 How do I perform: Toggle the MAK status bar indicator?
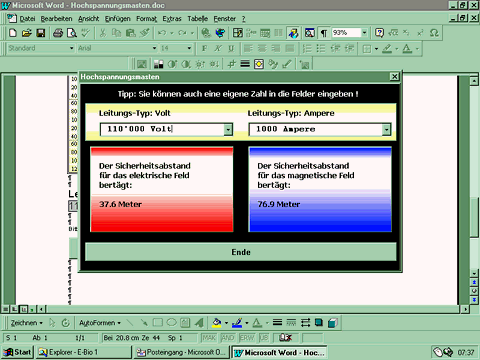coord(209,338)
